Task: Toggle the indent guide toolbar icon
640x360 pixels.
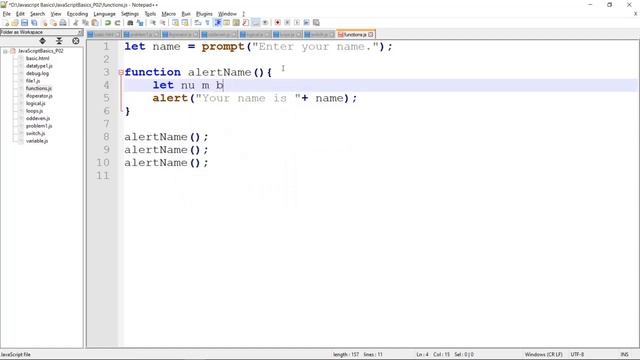Action: [217, 23]
